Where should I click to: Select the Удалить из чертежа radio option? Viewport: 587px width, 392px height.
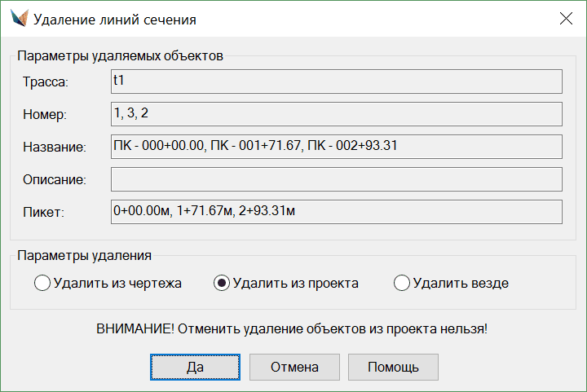tap(42, 284)
